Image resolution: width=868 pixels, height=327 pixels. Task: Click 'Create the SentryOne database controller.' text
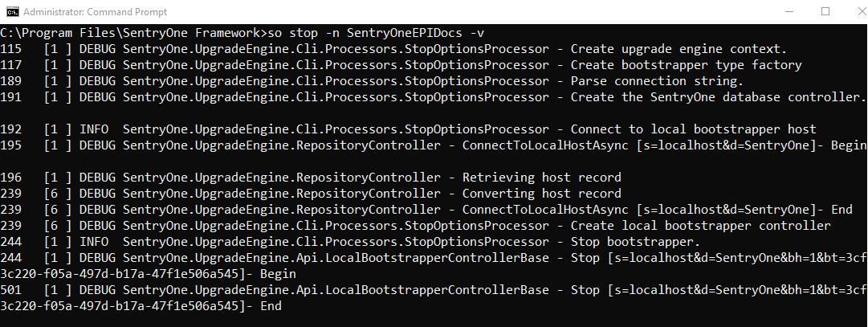[718, 97]
